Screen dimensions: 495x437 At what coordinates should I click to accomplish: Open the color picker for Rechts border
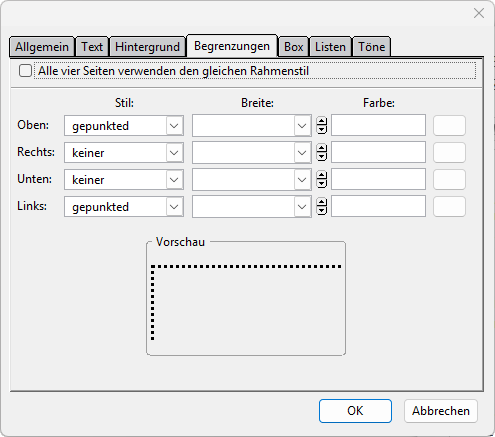(x=449, y=153)
